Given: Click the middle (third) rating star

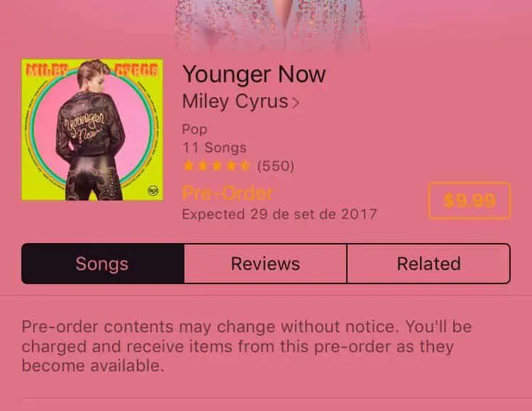Looking at the screenshot, I should point(217,166).
